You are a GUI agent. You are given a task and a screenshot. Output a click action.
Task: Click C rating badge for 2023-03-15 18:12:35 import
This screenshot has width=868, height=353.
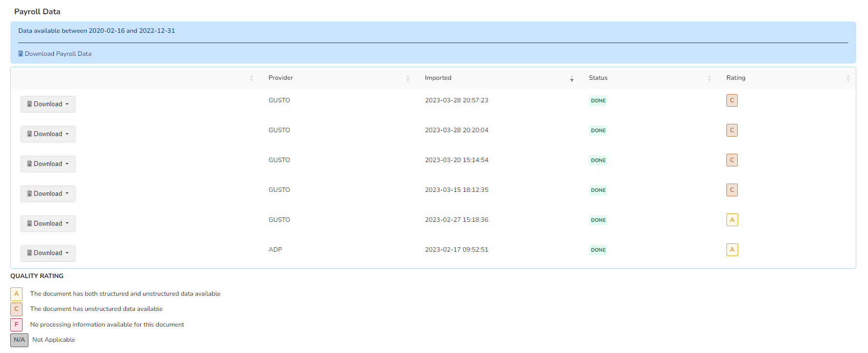pos(732,190)
